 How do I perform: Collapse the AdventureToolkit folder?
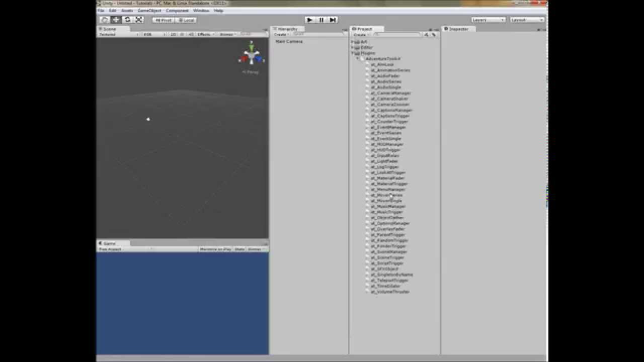coord(358,59)
